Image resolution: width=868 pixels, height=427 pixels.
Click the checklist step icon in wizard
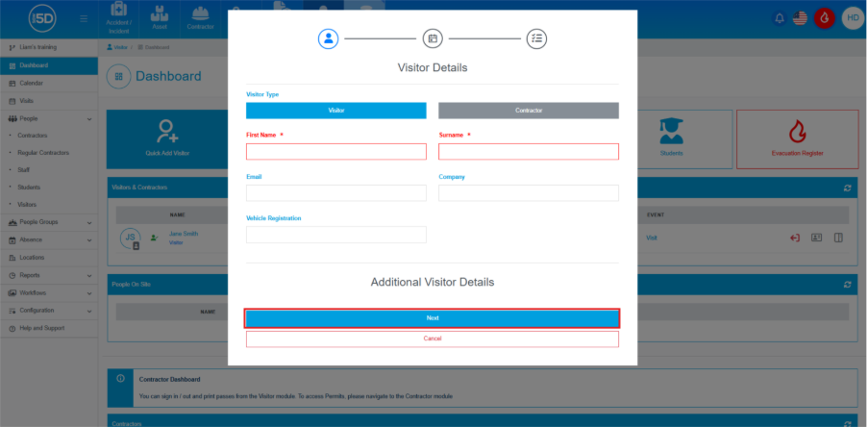[x=536, y=38]
